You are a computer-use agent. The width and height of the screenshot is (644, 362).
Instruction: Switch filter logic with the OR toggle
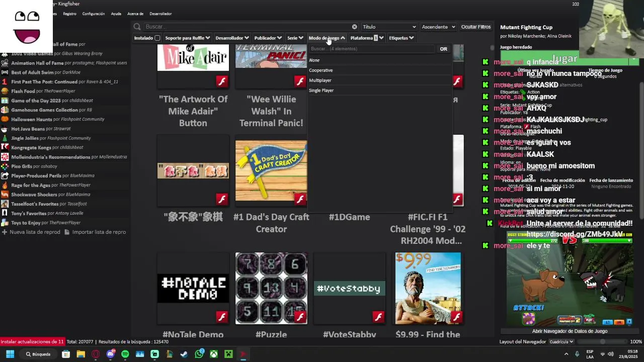click(443, 49)
